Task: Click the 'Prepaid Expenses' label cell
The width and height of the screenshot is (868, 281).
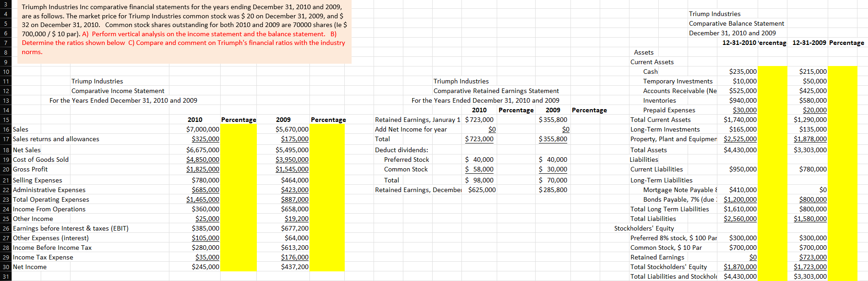Action: [x=669, y=110]
